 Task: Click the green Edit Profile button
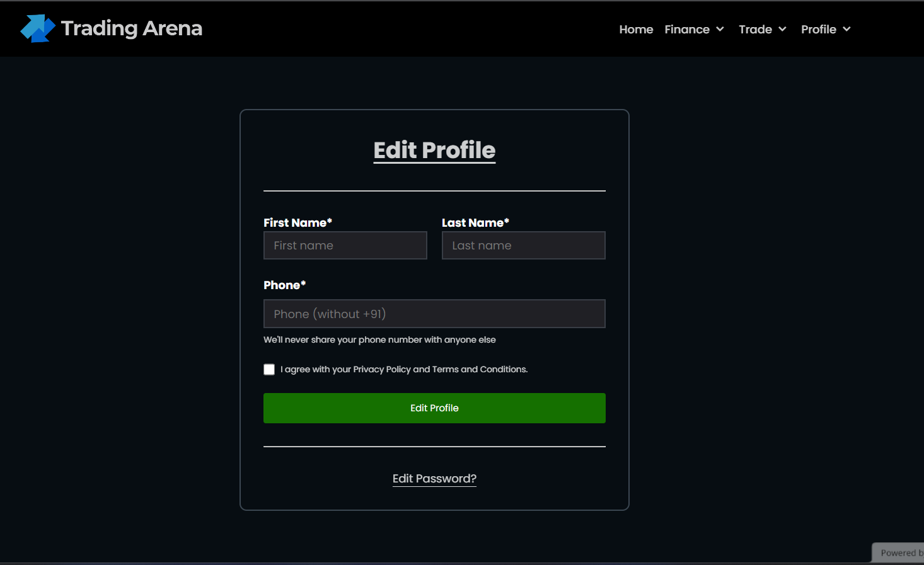pos(434,408)
